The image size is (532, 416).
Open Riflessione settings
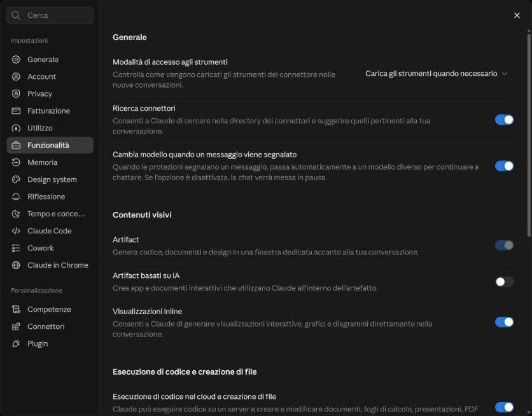50,197
